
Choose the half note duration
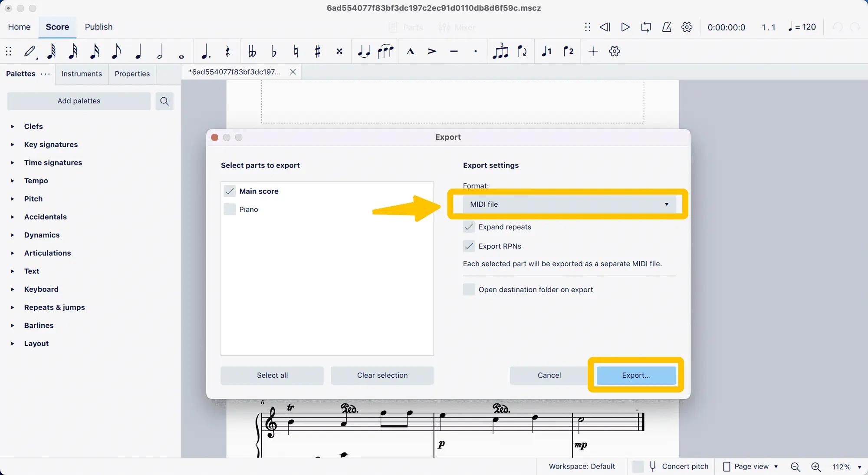pyautogui.click(x=160, y=51)
